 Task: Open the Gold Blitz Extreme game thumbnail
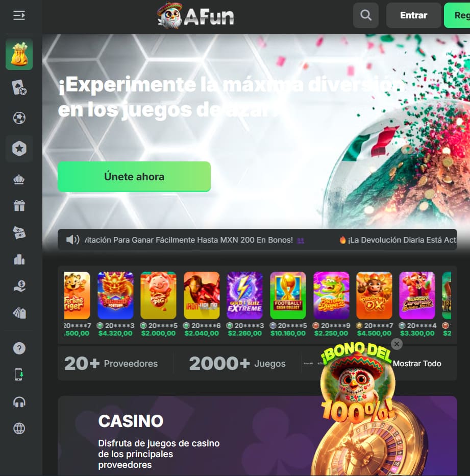coord(244,295)
